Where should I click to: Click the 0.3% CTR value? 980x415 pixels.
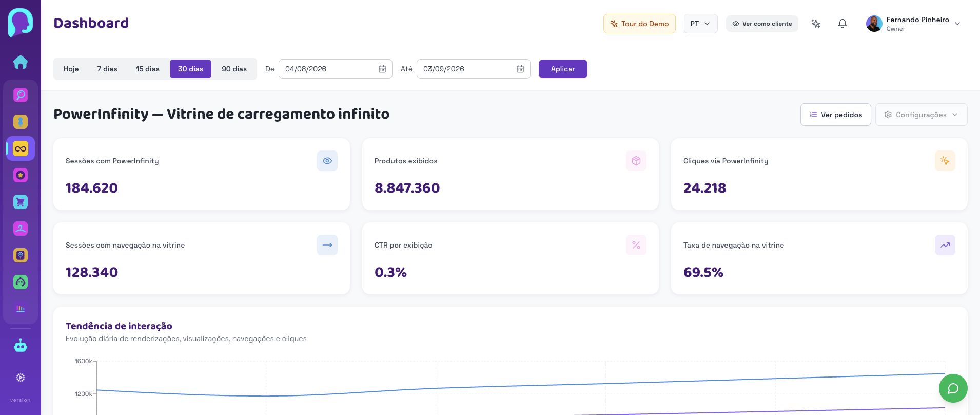pos(391,272)
